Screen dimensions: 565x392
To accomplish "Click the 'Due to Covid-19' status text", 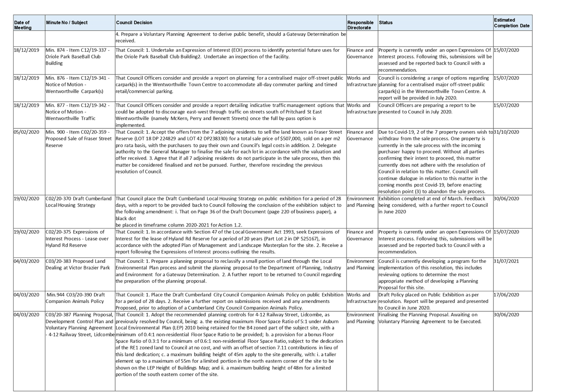I will pos(435,162).
